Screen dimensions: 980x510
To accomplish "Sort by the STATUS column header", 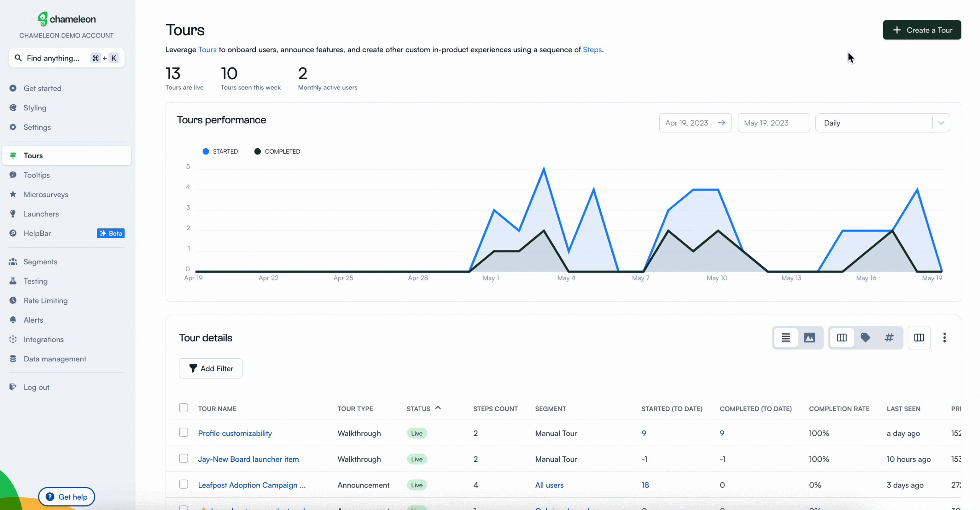I will coord(423,408).
